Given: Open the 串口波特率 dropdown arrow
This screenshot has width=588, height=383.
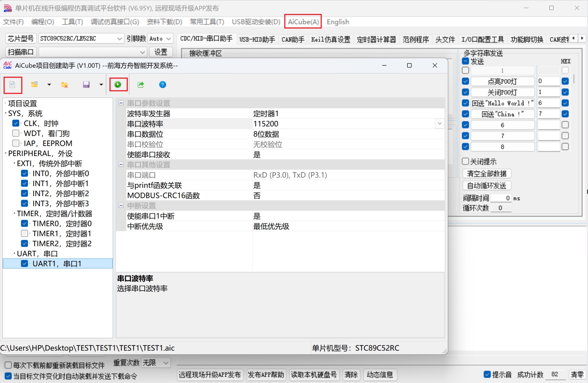Looking at the screenshot, I should coord(440,123).
